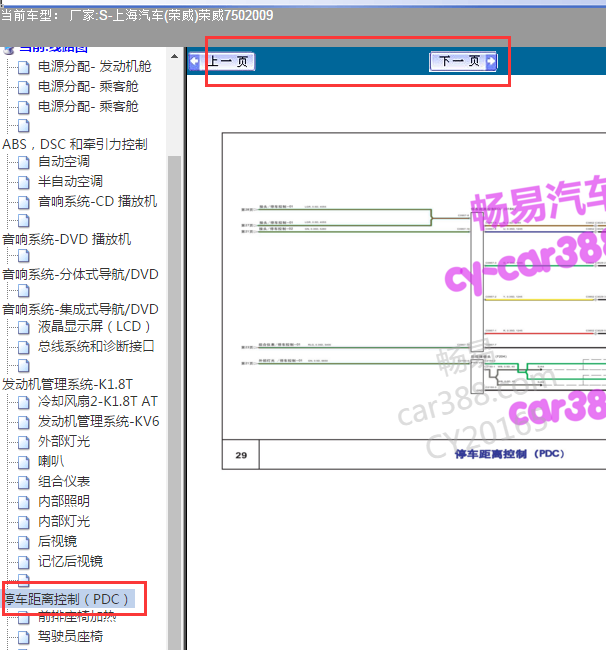Select 内部灯光 tree item
Screen dimensions: 606x650
[x=64, y=521]
